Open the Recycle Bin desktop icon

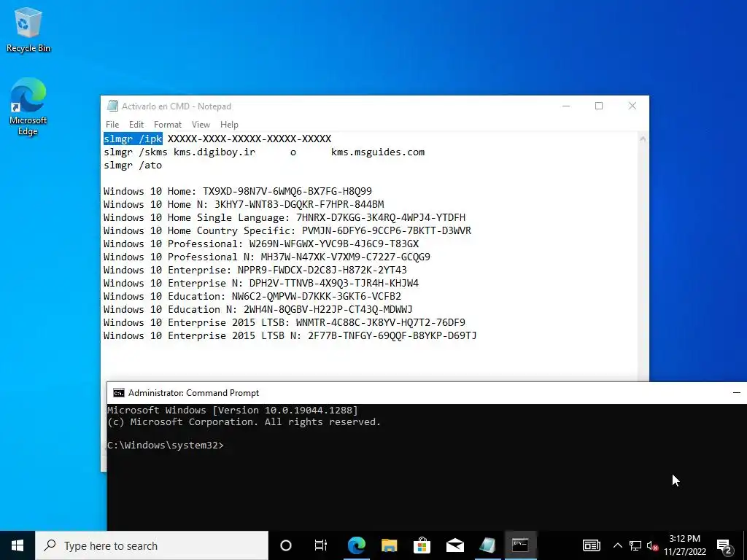click(x=28, y=29)
